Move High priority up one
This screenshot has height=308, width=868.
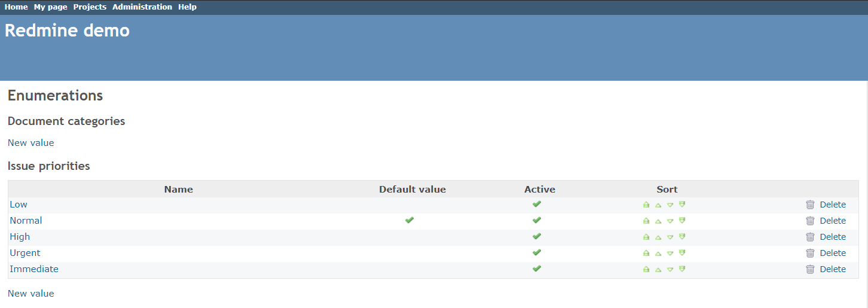pos(658,237)
